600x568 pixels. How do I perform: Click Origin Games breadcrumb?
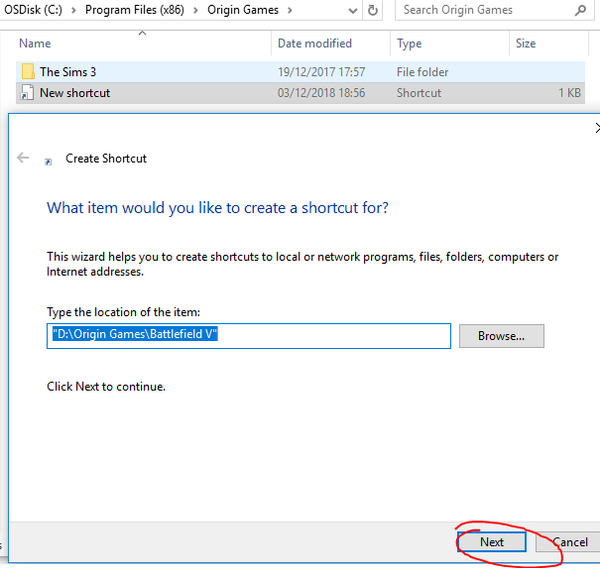[x=243, y=10]
